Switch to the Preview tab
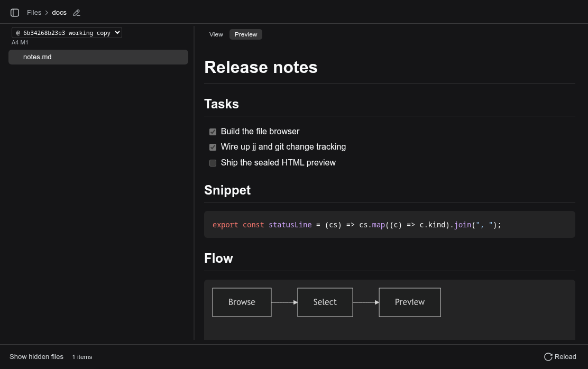 (x=246, y=34)
